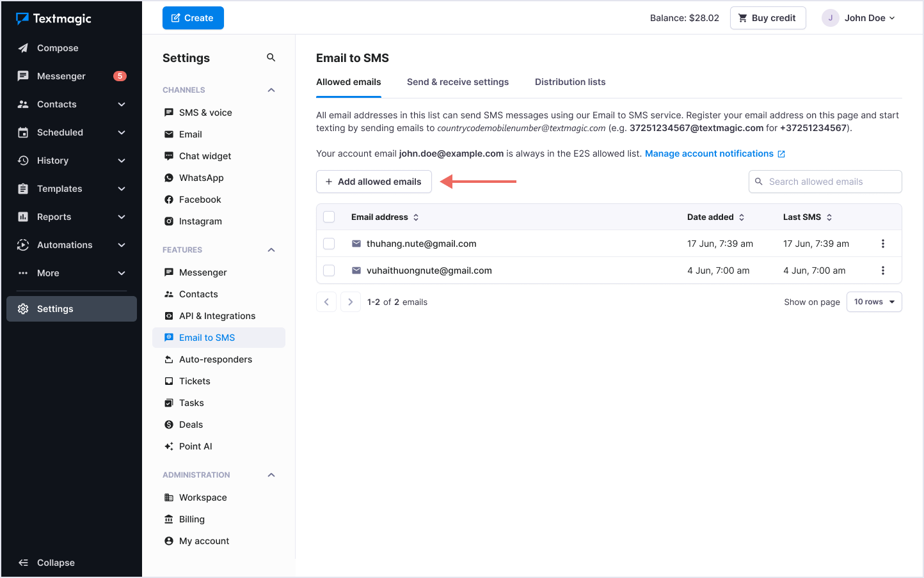
Task: Collapse the Channels section
Action: 271,90
